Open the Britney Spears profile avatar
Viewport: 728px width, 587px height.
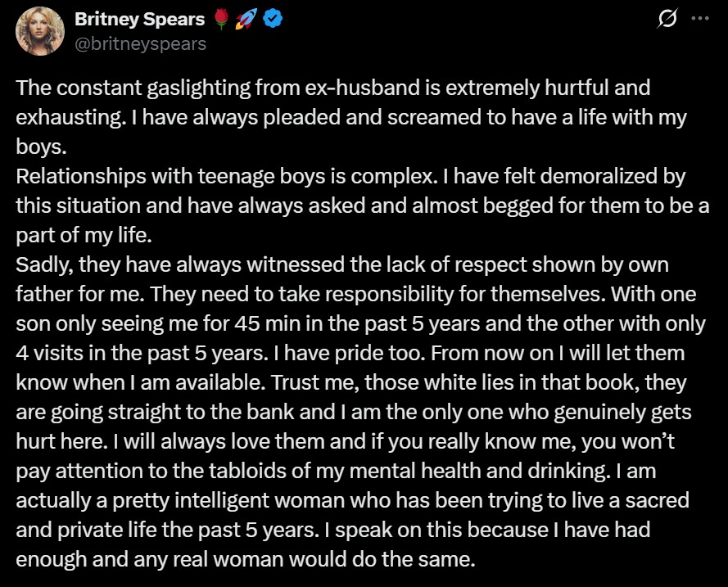click(40, 31)
